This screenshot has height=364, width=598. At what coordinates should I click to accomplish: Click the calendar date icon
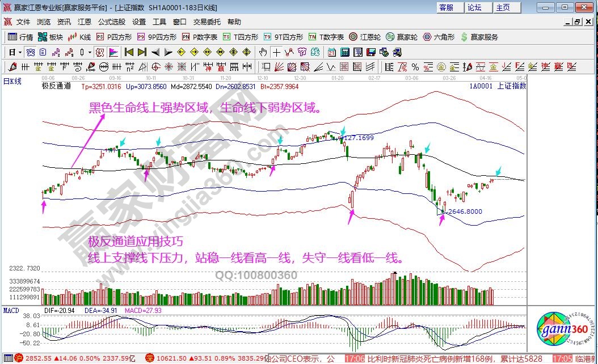pos(332,52)
